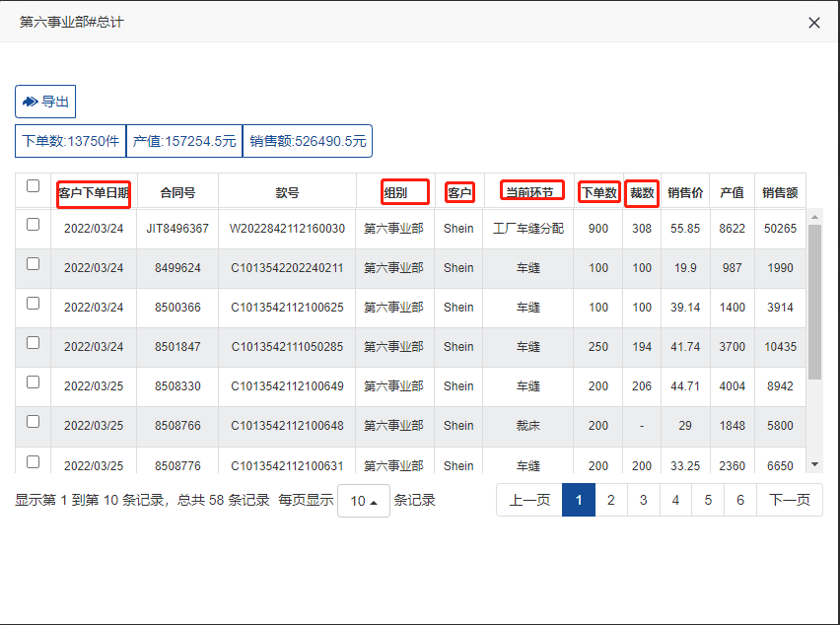Tick the checkbox for contract 8508330
The image size is (840, 625).
click(x=33, y=382)
